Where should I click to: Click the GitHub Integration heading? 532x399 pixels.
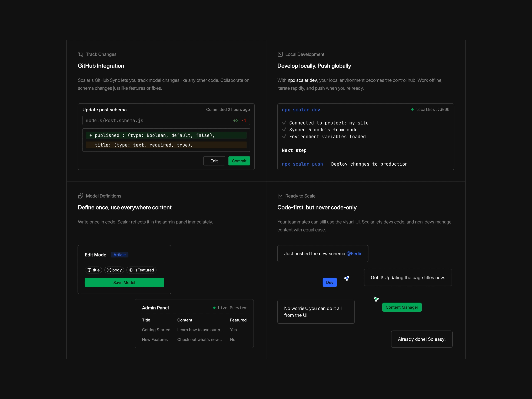[x=101, y=66]
